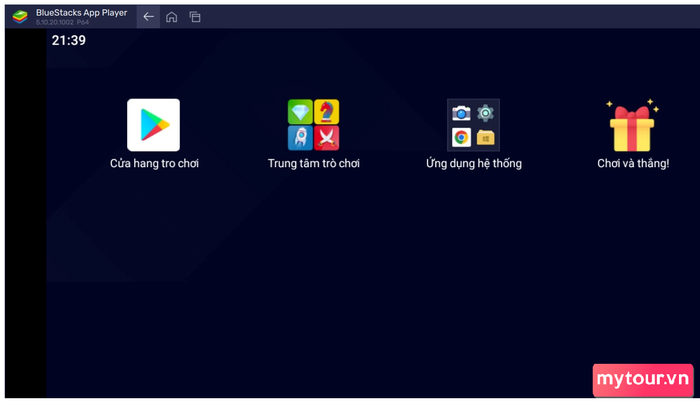
Task: Click the home icon in the title bar
Action: [171, 17]
